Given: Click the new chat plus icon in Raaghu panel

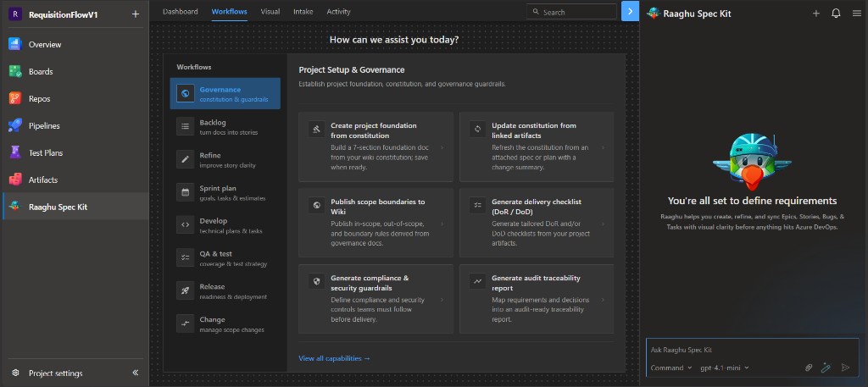Looking at the screenshot, I should [816, 14].
